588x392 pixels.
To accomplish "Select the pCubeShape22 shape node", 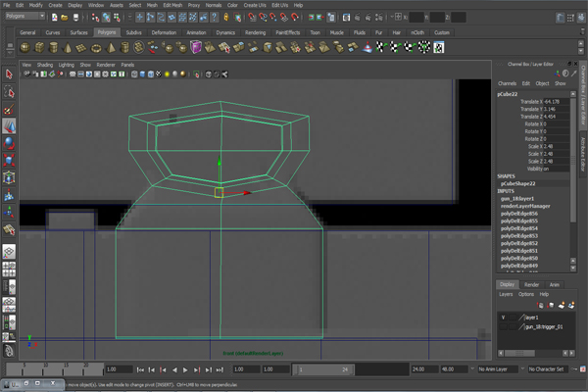I will pyautogui.click(x=517, y=183).
